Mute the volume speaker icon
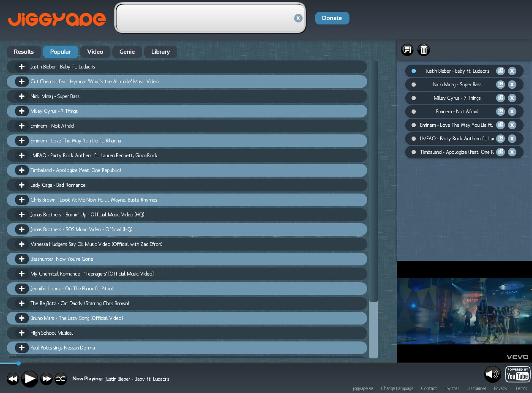 pos(493,374)
